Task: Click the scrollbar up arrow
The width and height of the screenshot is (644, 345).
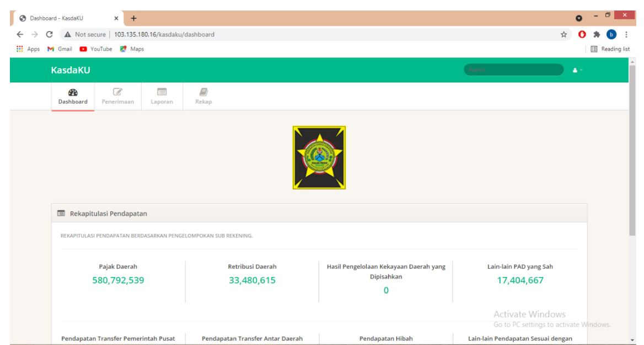Action: (x=632, y=61)
